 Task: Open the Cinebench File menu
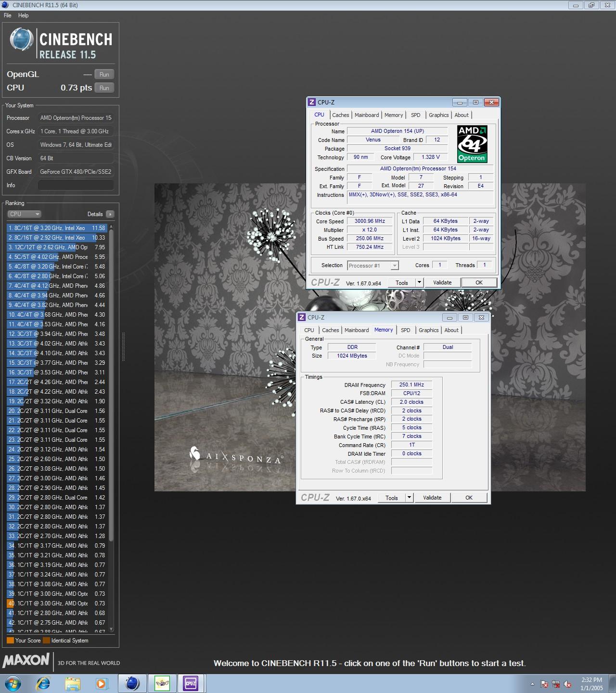[x=8, y=15]
